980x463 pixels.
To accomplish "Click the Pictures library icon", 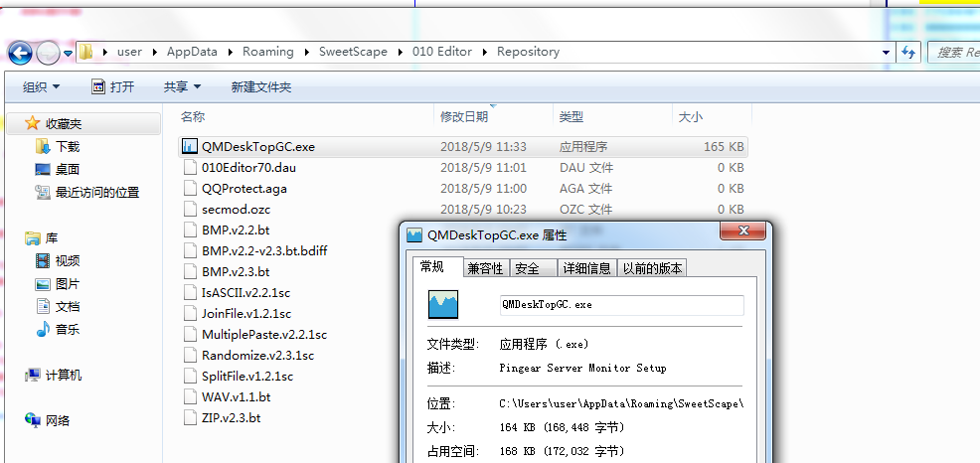I will tap(43, 284).
